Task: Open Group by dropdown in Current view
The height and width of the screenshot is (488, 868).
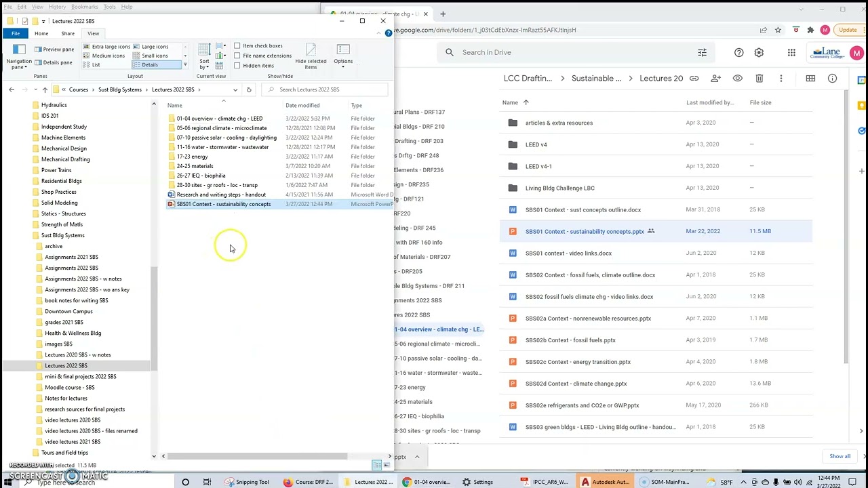Action: pos(221,47)
